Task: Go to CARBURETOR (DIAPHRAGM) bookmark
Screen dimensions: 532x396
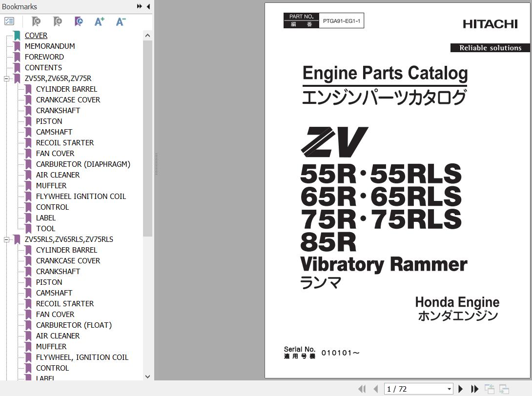Action: point(83,164)
